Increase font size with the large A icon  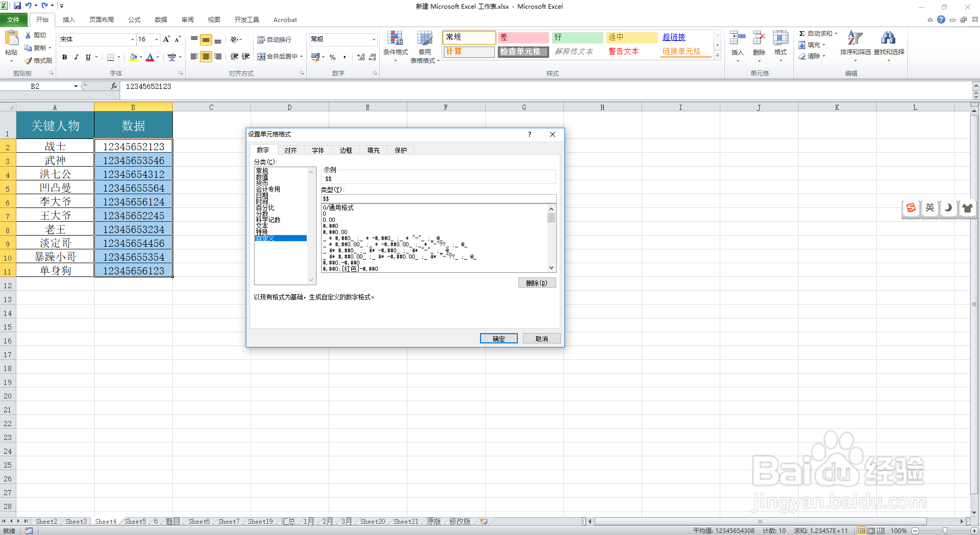coord(166,39)
